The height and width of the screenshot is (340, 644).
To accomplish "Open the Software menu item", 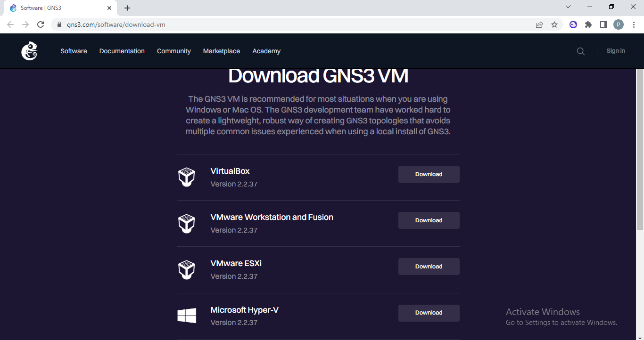I will [74, 51].
